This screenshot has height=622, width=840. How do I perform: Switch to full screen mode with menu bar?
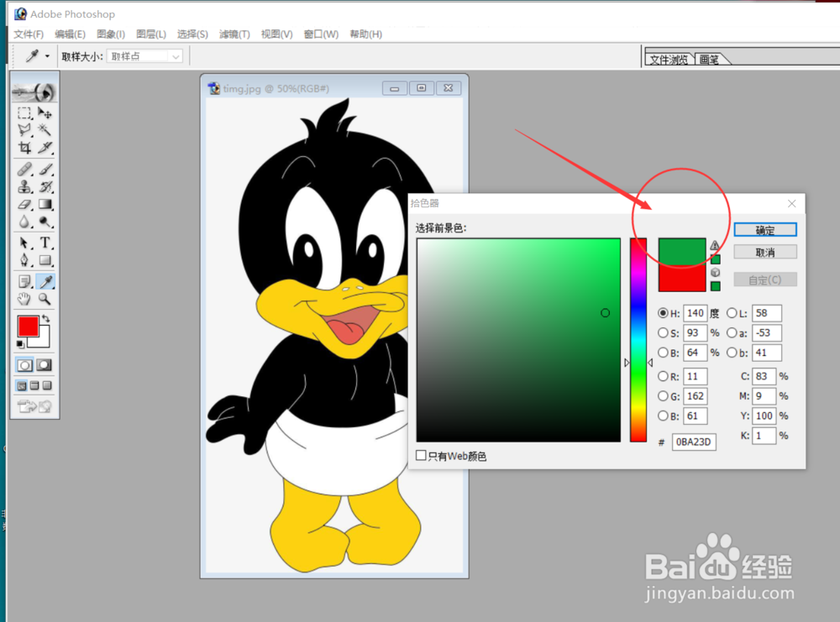click(x=34, y=385)
